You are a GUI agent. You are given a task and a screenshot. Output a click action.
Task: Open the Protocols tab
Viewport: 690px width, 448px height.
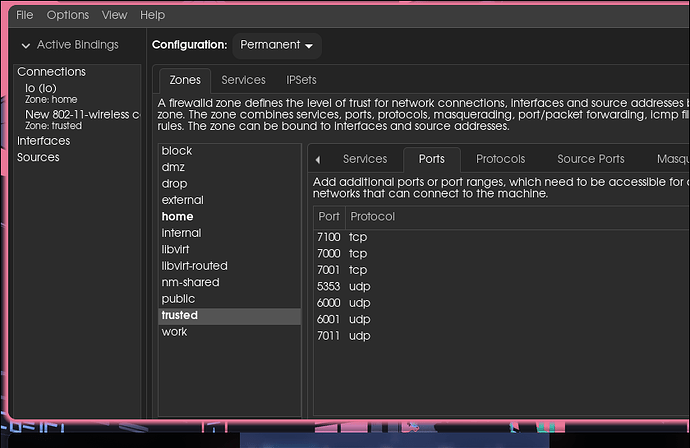coord(500,159)
